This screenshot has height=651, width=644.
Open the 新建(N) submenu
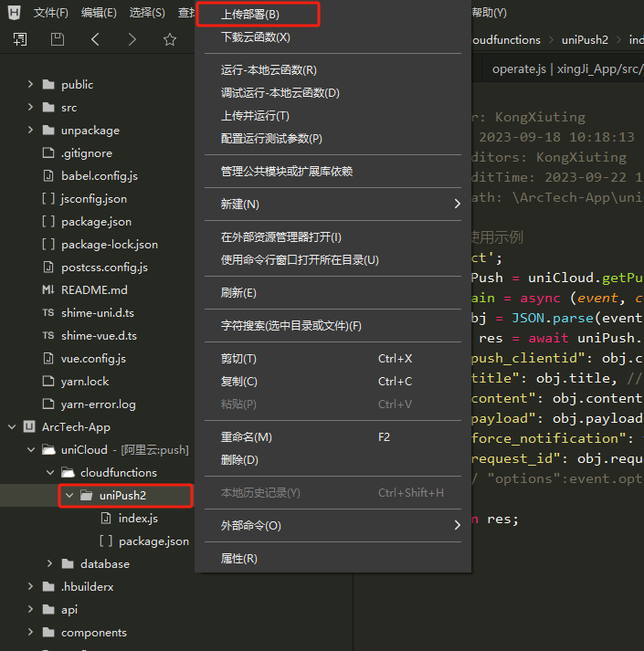[x=333, y=205]
